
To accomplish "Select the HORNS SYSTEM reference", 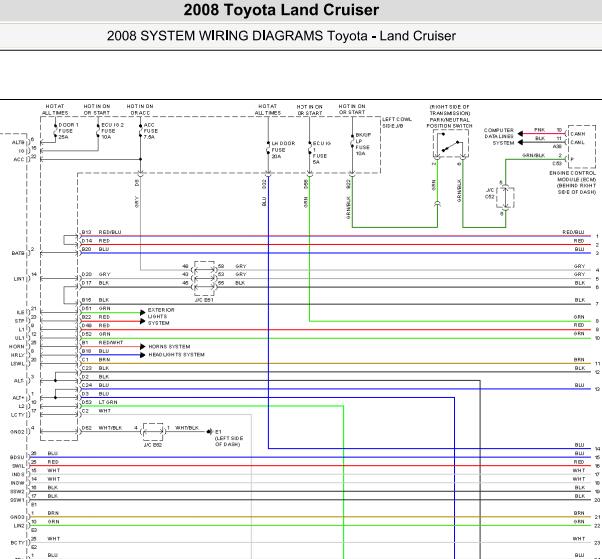I will tap(169, 346).
